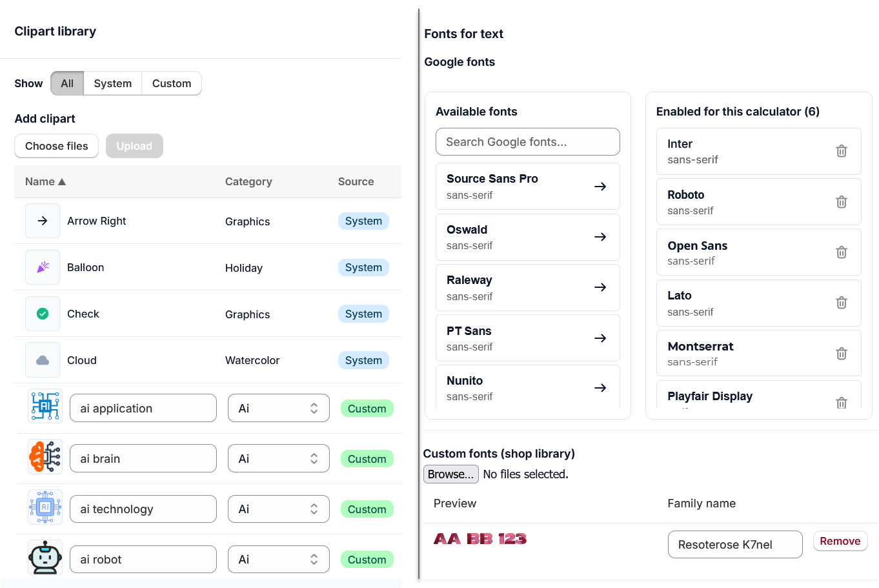Click the Upload clipart button
879x588 pixels.
(134, 146)
